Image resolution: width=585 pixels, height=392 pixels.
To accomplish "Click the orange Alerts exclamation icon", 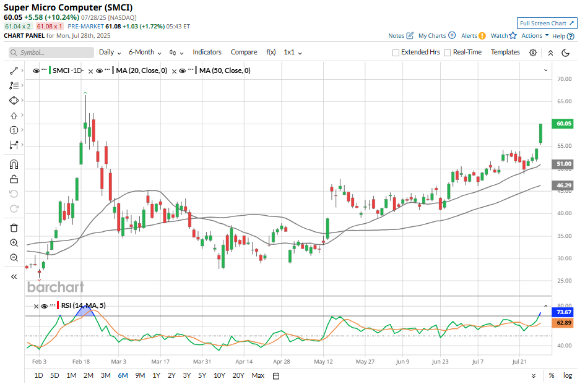I will point(482,36).
